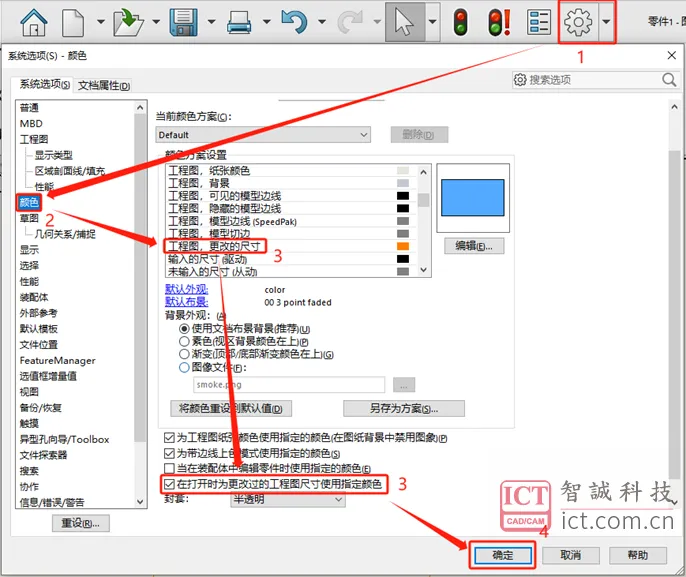Open the 封套 半透明 dropdown
The width and height of the screenshot is (686, 577).
[288, 499]
